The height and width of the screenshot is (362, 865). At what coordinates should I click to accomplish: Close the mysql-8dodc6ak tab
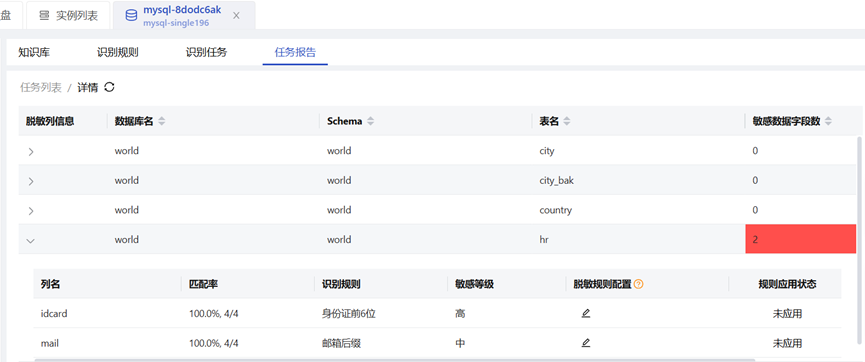(x=236, y=15)
